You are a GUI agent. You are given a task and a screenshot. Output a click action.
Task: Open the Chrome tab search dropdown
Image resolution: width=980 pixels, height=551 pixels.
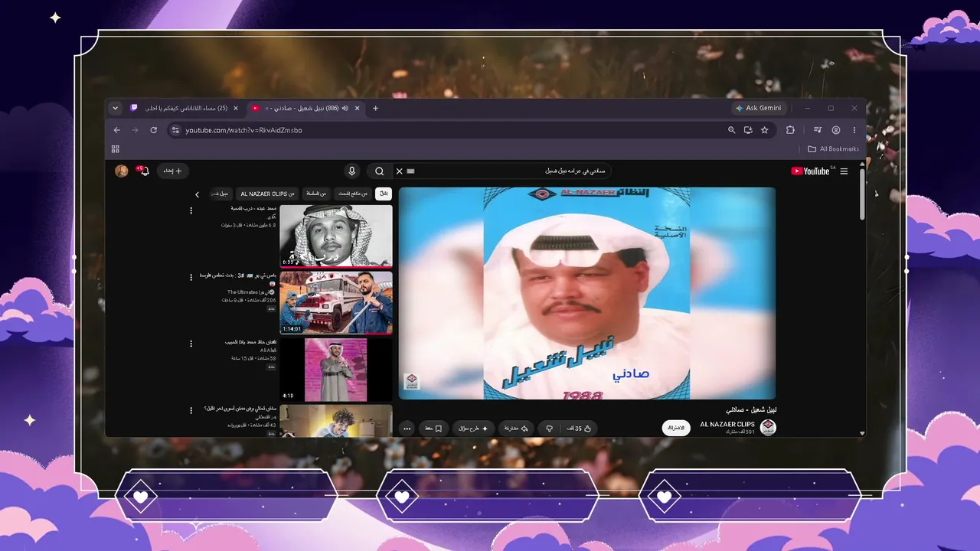[115, 108]
